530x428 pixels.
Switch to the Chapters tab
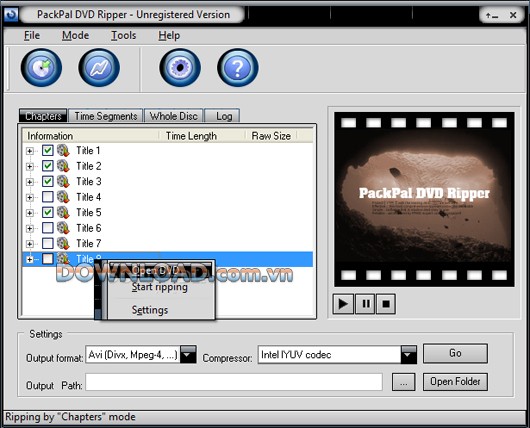[x=43, y=116]
